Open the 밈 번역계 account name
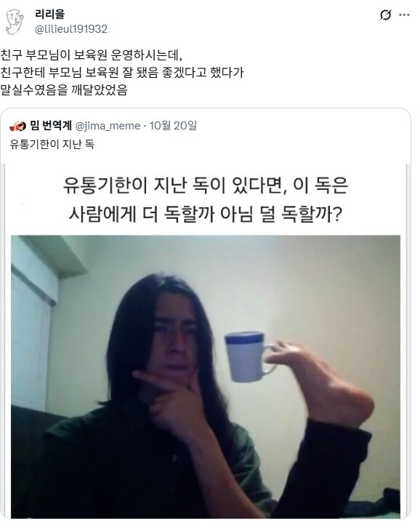Viewport: 420px width, 531px height. pos(51,126)
